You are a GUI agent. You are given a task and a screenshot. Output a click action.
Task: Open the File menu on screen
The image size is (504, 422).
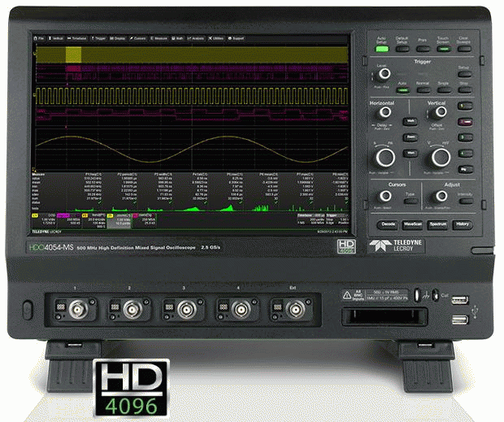coord(39,38)
